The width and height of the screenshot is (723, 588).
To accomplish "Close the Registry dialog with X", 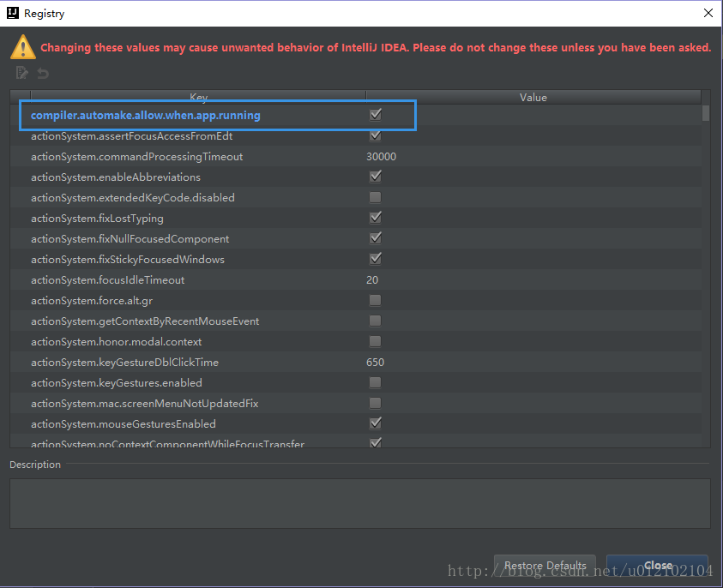I will pyautogui.click(x=708, y=13).
